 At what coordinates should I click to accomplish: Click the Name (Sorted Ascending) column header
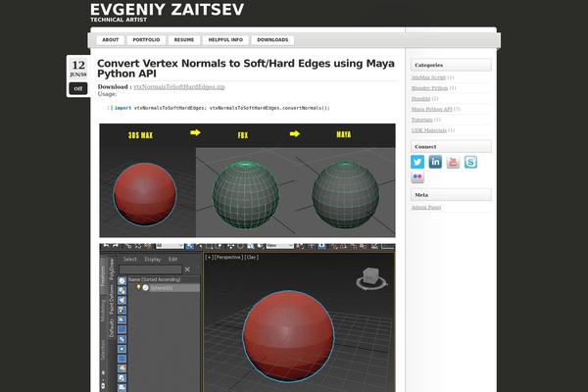pyautogui.click(x=159, y=279)
